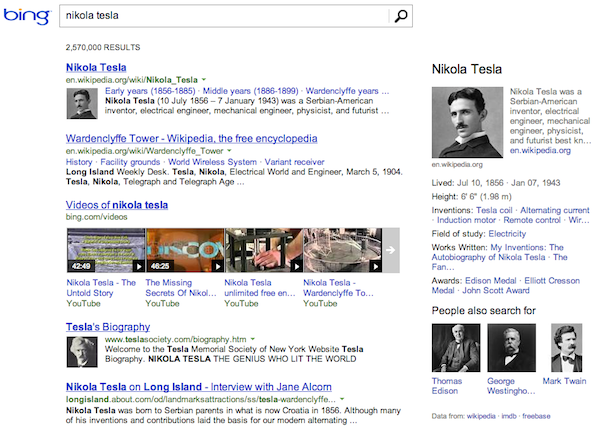Open The Missing Secrets Of Nikol... video title
The image size is (600, 429).
tap(181, 288)
